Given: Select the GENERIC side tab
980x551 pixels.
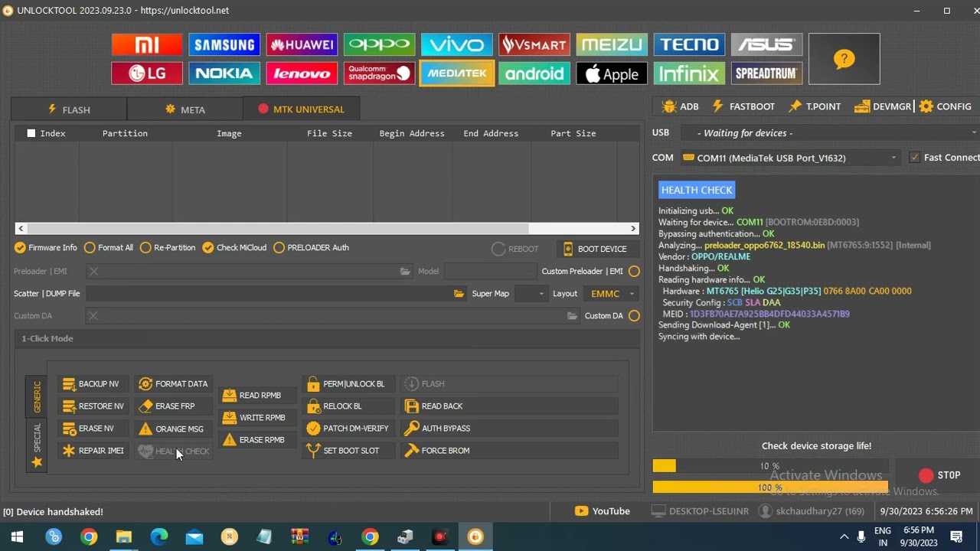Looking at the screenshot, I should 37,396.
